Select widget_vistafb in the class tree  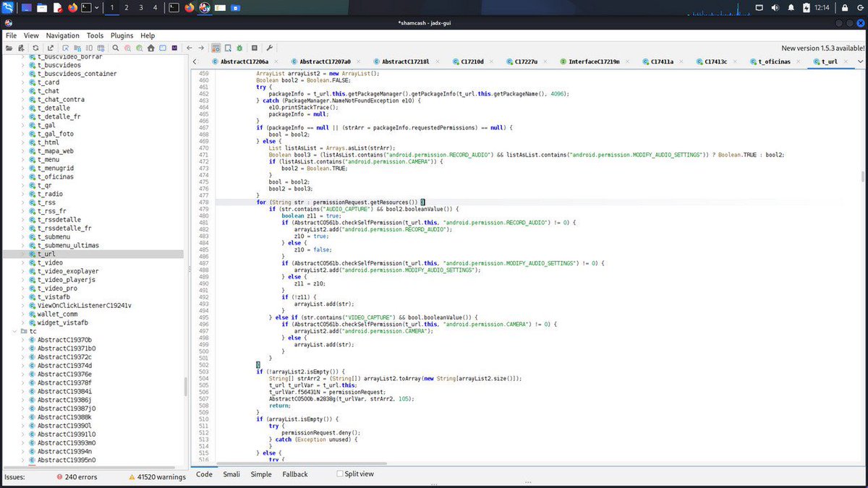(x=62, y=322)
